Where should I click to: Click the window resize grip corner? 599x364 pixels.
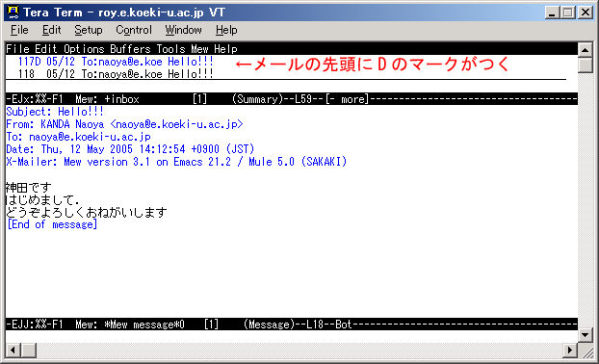point(586,350)
